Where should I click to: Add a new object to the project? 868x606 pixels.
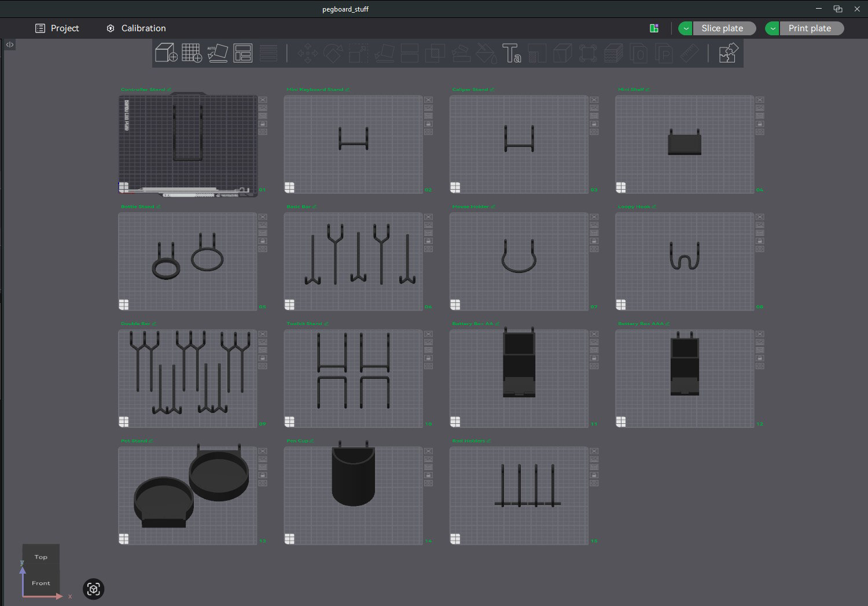point(168,53)
